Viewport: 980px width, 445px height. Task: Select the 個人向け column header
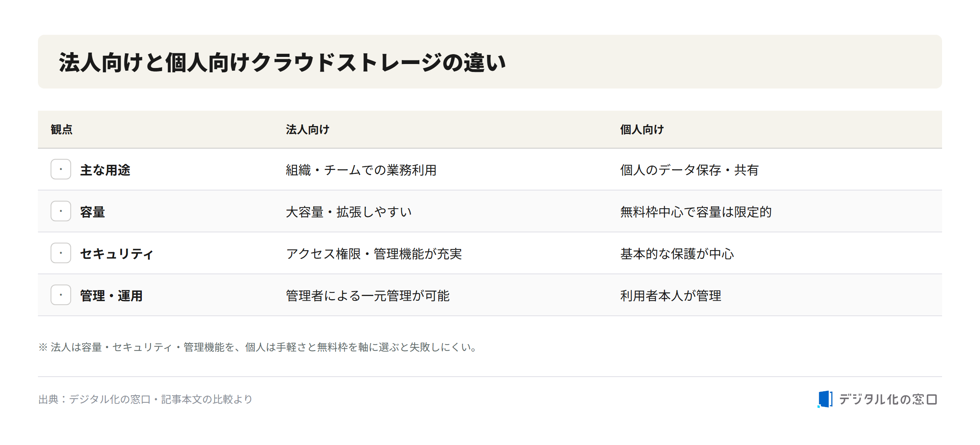642,130
